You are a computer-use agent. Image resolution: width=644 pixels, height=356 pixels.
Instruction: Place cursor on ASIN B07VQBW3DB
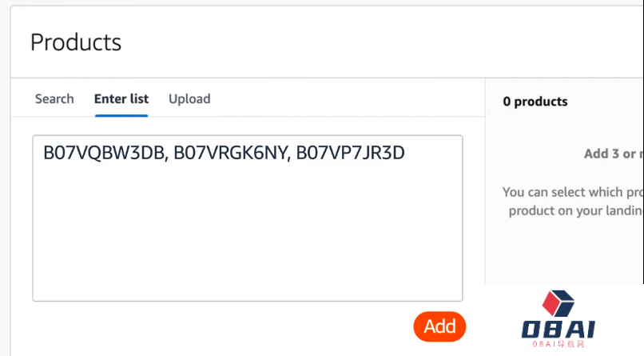104,153
